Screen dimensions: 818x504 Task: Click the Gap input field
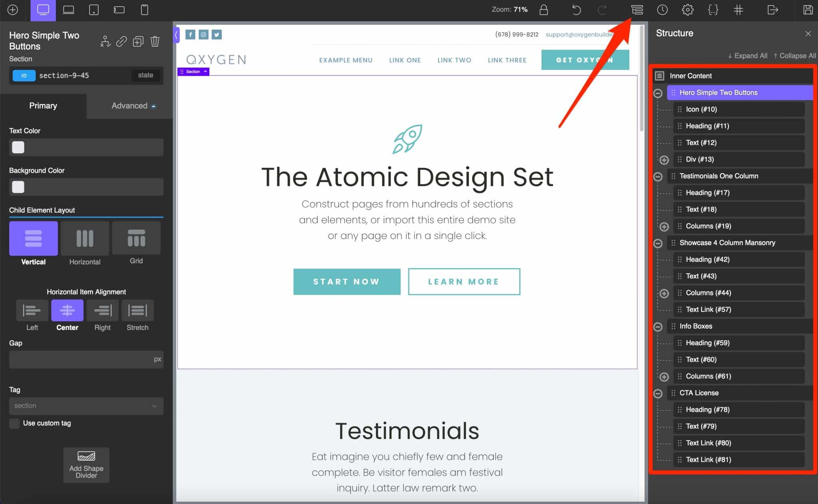[x=86, y=359]
